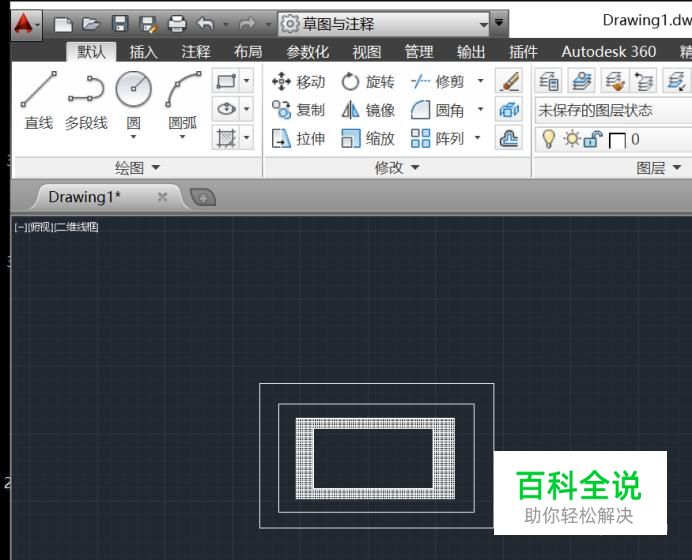Open the workspace dropdown 草图与注释

pos(384,23)
